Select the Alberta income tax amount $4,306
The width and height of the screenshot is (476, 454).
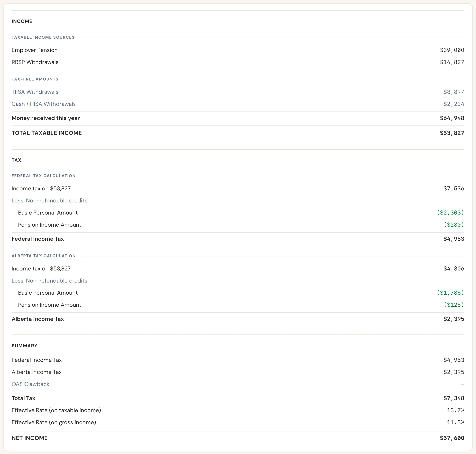tap(453, 269)
